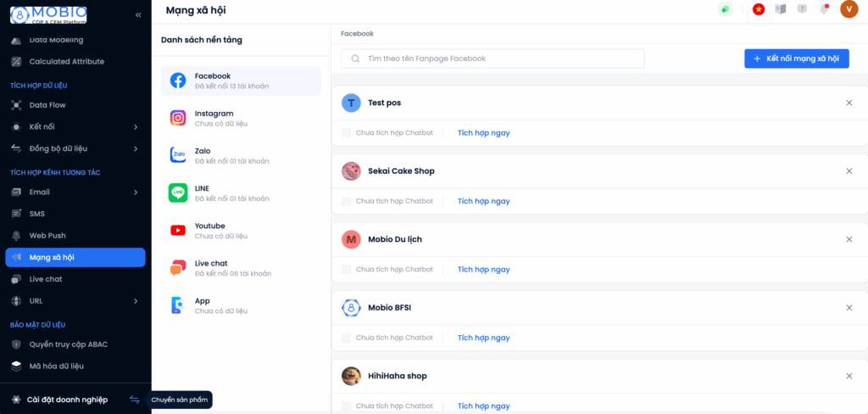Click Tích hợp ngay for Sekai Cake Shop

pyautogui.click(x=484, y=201)
